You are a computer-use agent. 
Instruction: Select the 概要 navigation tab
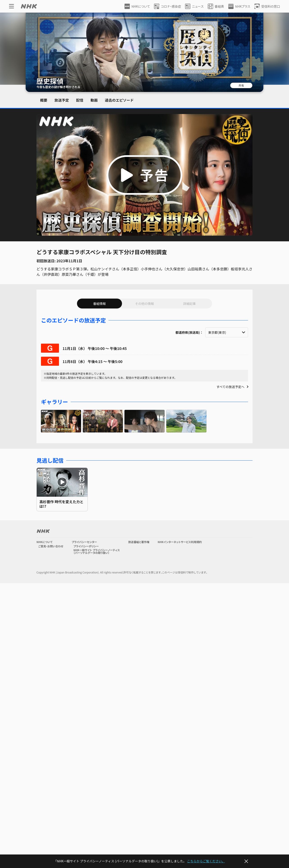tap(44, 100)
